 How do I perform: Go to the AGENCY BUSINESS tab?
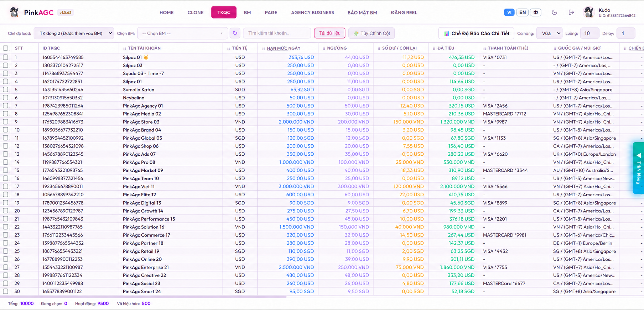(312, 12)
